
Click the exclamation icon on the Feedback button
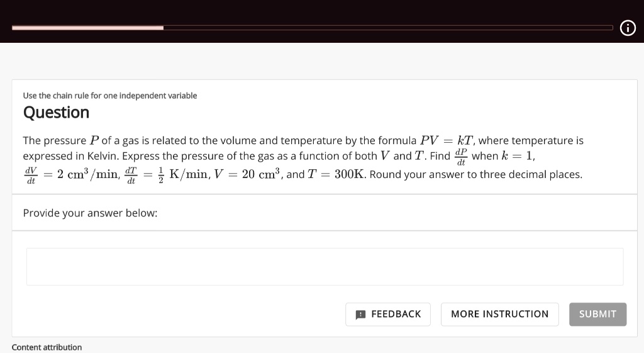pos(360,315)
